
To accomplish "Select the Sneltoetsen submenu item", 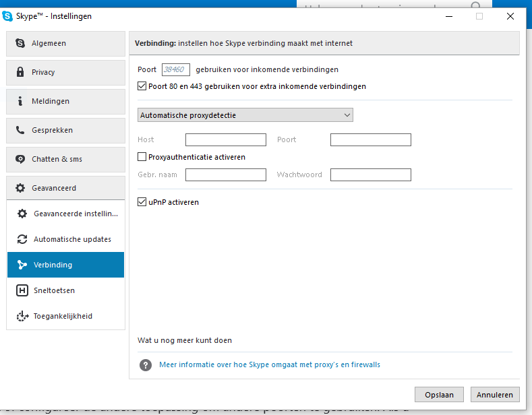I will point(66,290).
